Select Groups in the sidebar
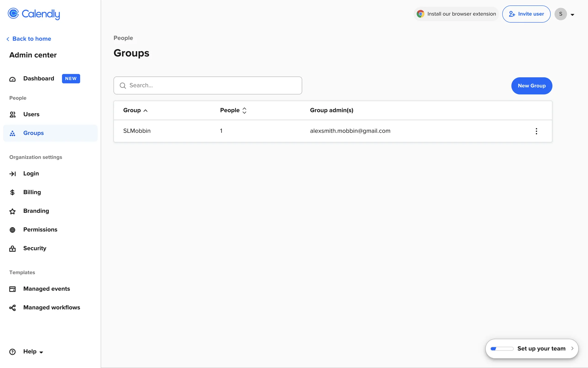 [x=34, y=133]
